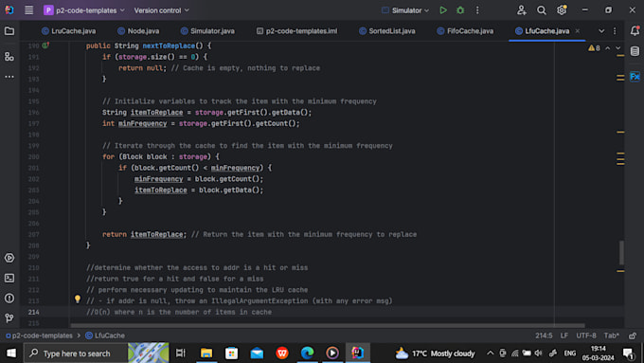Open go-to-line via 214:5 position

(544, 336)
